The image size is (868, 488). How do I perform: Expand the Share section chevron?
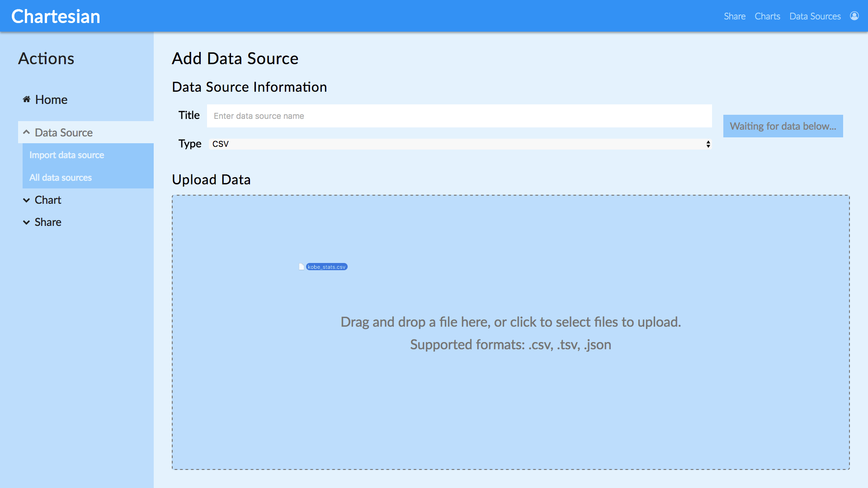coord(26,222)
